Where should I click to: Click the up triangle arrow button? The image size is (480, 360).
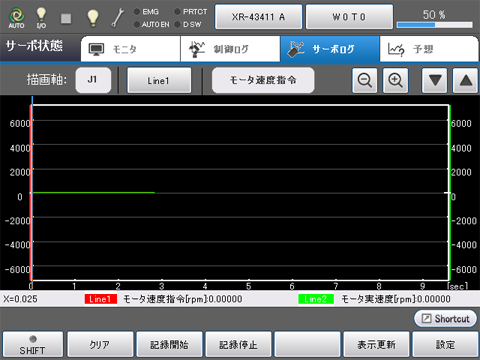point(465,80)
